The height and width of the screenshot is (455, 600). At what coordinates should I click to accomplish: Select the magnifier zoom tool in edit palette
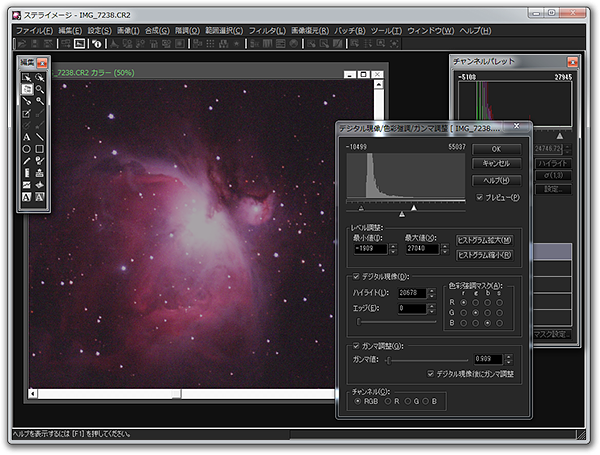40,88
